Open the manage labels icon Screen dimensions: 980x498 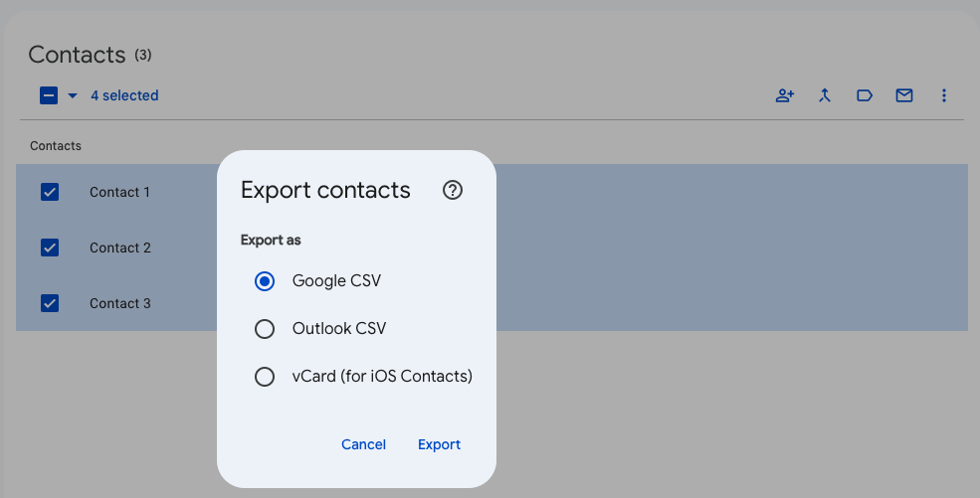click(865, 96)
